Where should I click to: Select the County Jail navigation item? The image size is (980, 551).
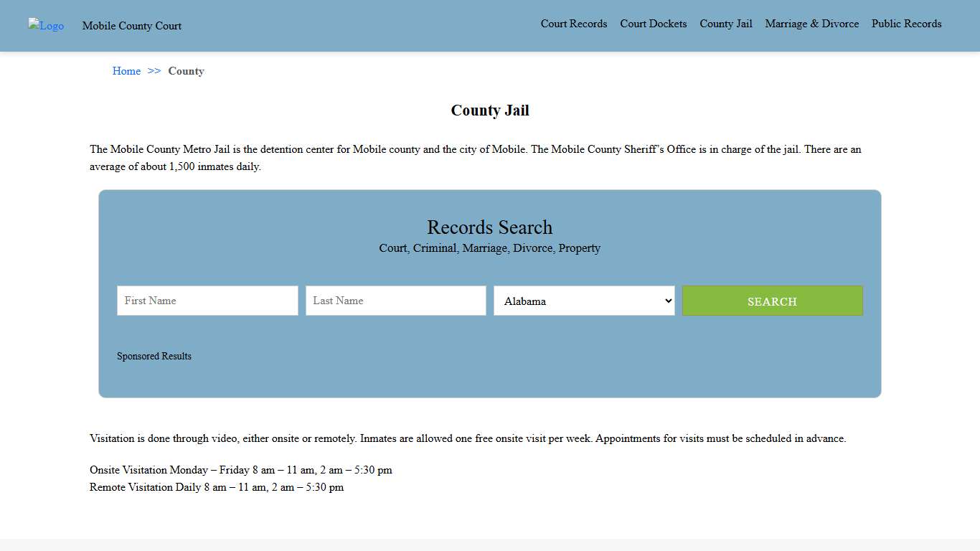click(x=725, y=24)
